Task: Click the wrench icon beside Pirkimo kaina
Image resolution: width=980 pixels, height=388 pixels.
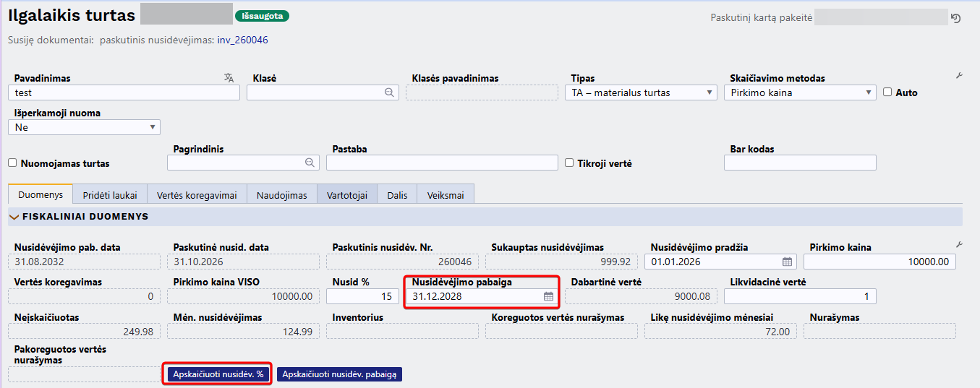Action: tap(959, 245)
